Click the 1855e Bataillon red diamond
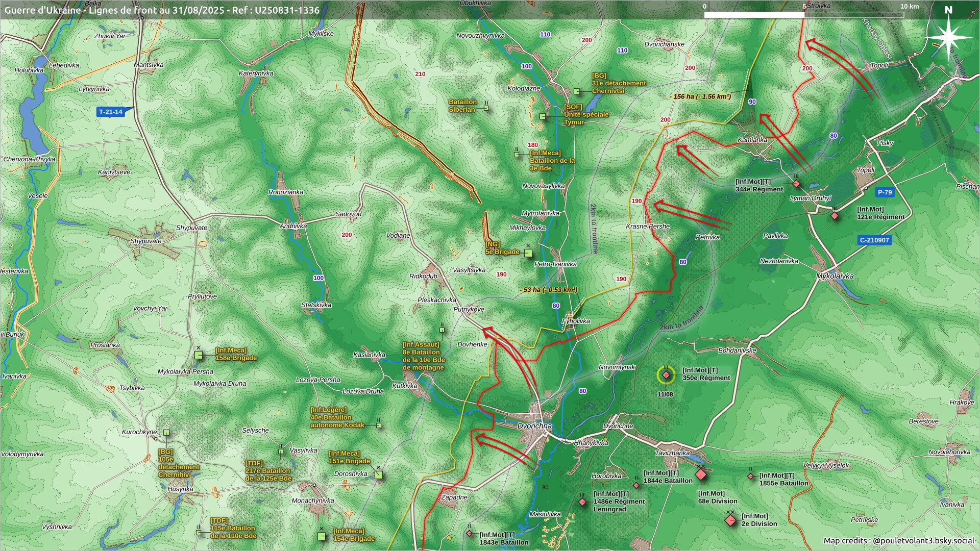Screen dimensions: 980x551 [751, 477]
